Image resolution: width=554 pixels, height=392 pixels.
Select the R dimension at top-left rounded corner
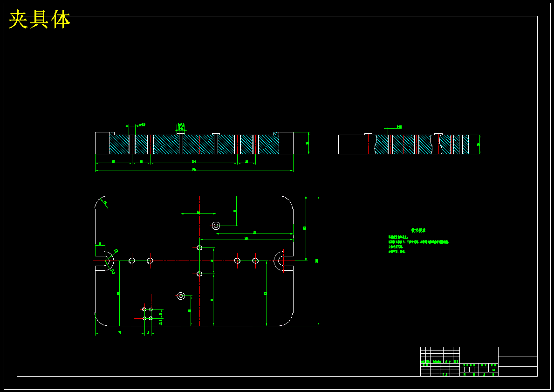105,203
